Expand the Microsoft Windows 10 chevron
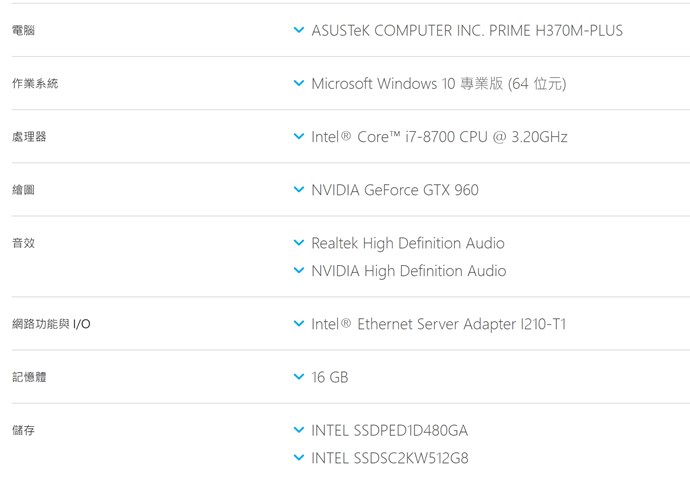 click(298, 84)
